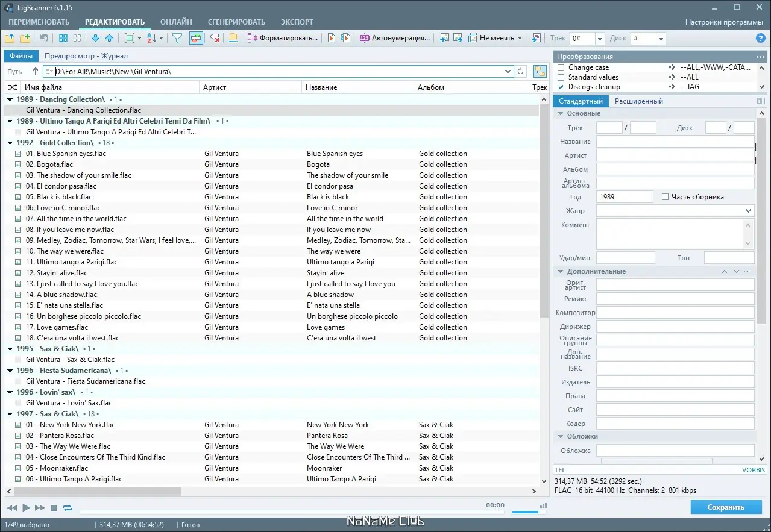Click the icon before Автонумерация
Screen dimensions: 771x532
click(x=364, y=38)
